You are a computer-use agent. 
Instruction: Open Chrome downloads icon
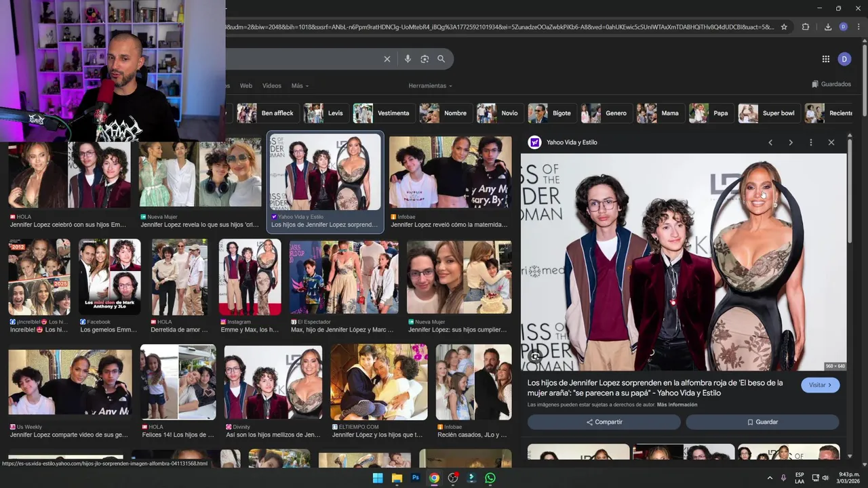[x=828, y=27]
